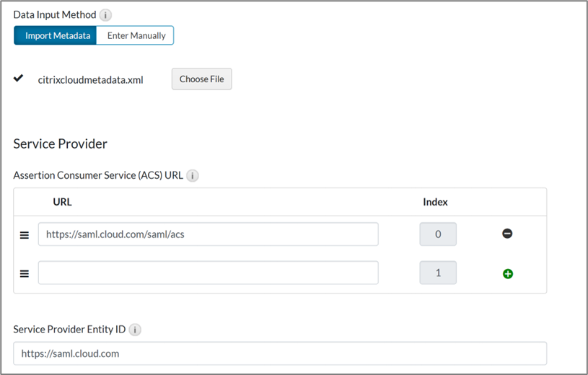Open info tooltip for Assertion Consumer Service URL
588x375 pixels.
(193, 175)
